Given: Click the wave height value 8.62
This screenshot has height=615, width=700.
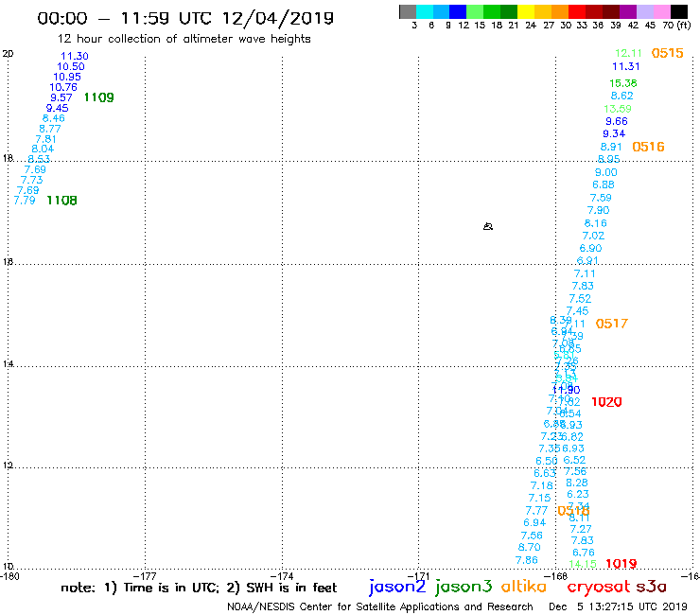Looking at the screenshot, I should pyautogui.click(x=621, y=96).
